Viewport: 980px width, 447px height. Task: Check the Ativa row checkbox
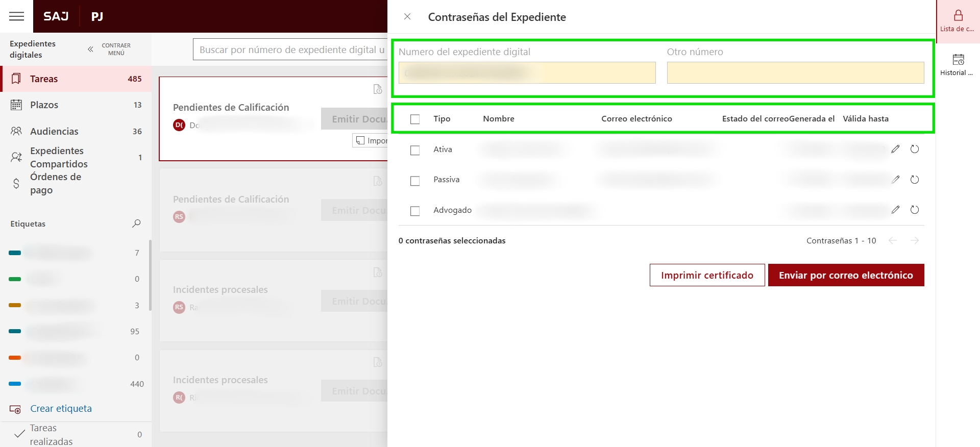(415, 150)
